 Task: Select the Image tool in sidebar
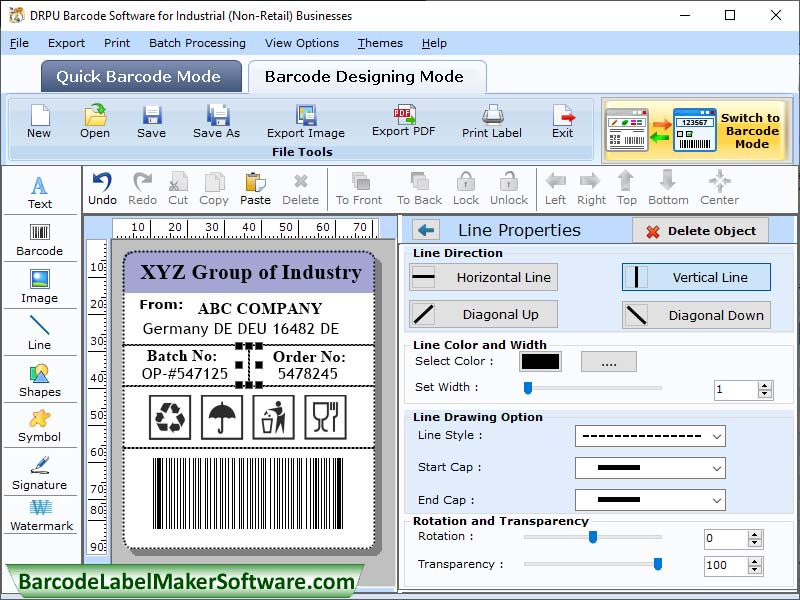point(40,286)
